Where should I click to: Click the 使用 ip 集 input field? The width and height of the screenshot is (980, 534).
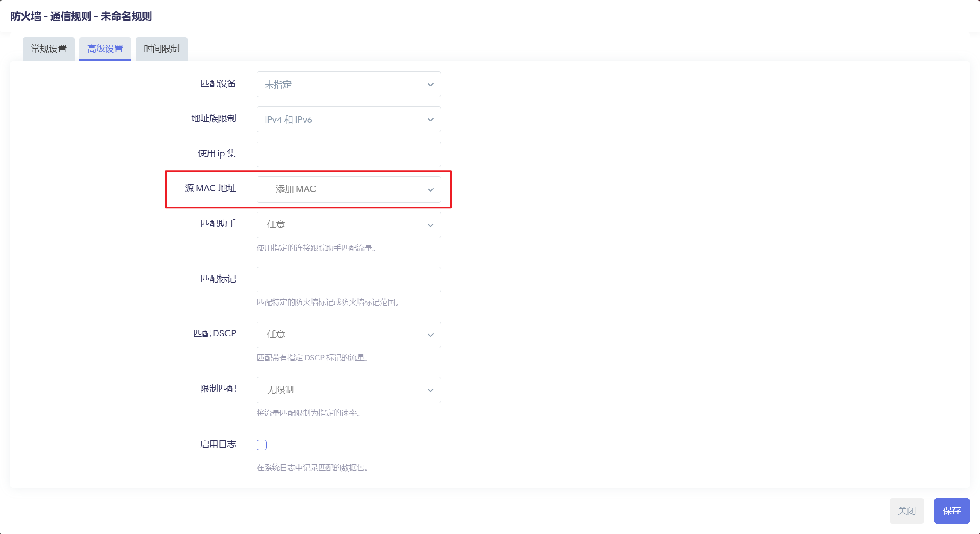pos(348,154)
